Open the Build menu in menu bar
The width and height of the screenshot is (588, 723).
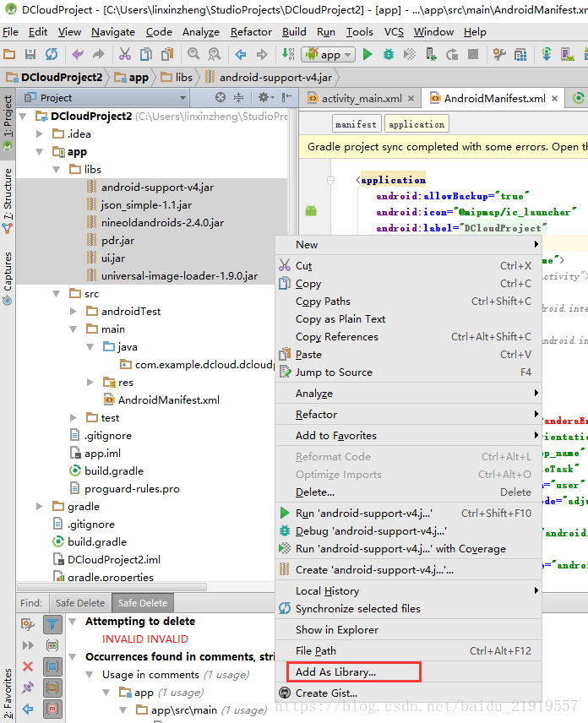point(294,32)
